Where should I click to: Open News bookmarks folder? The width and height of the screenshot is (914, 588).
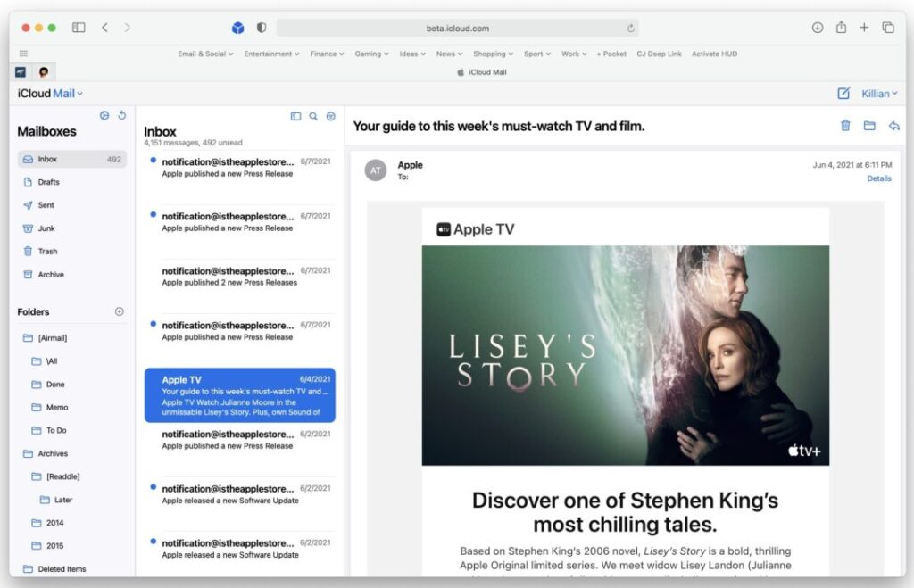pyautogui.click(x=450, y=54)
